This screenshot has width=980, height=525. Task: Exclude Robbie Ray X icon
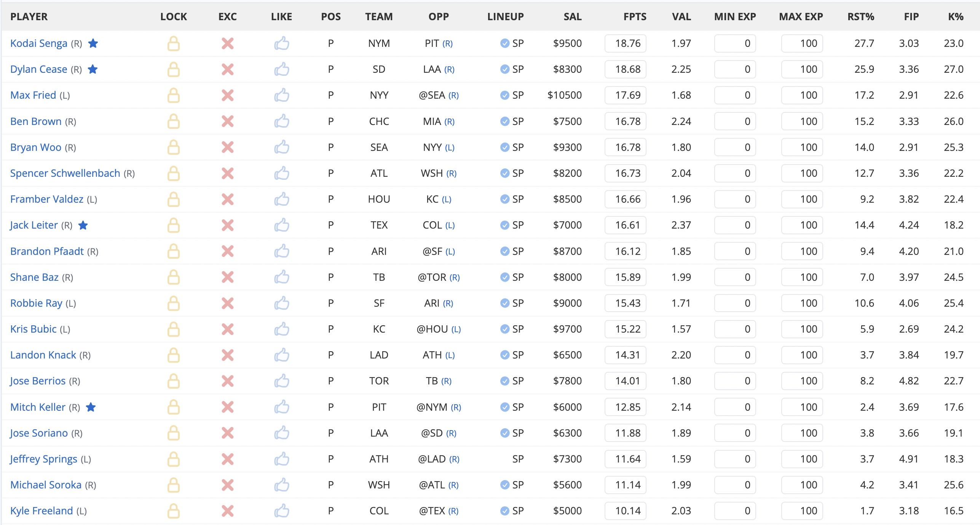[x=228, y=303]
